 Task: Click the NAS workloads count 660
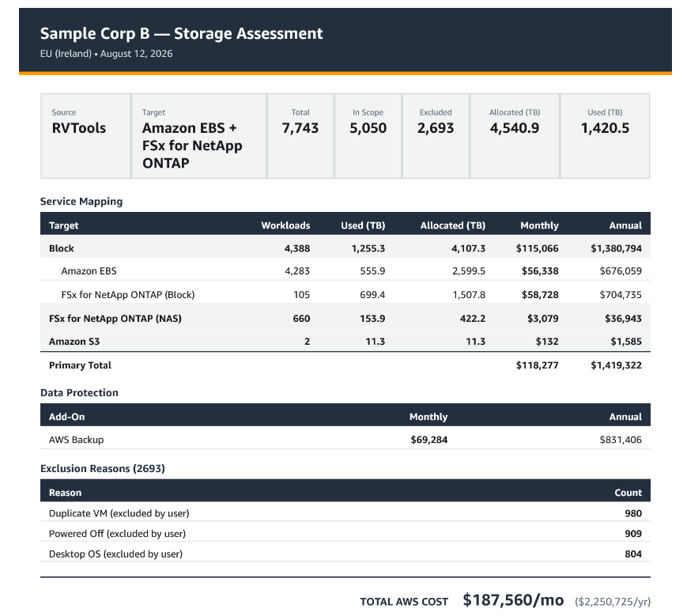[x=301, y=319]
